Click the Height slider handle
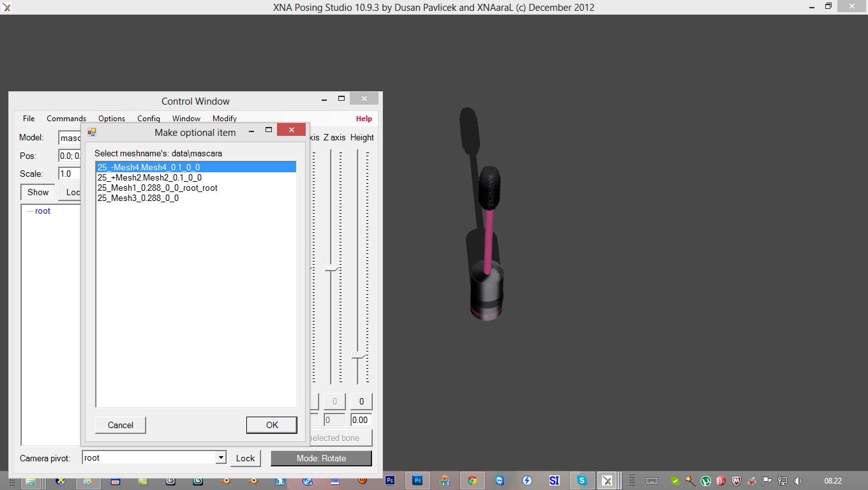Viewport: 868px width, 490px height. (x=359, y=355)
